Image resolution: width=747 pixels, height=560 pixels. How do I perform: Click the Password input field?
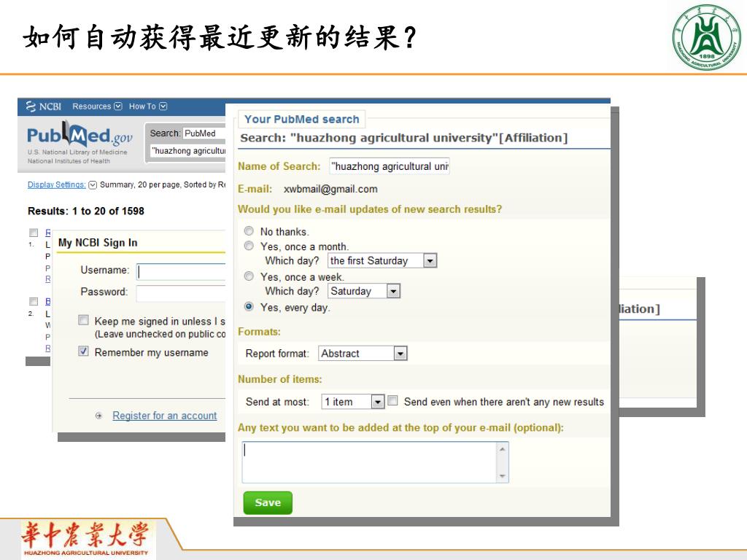pos(181,293)
